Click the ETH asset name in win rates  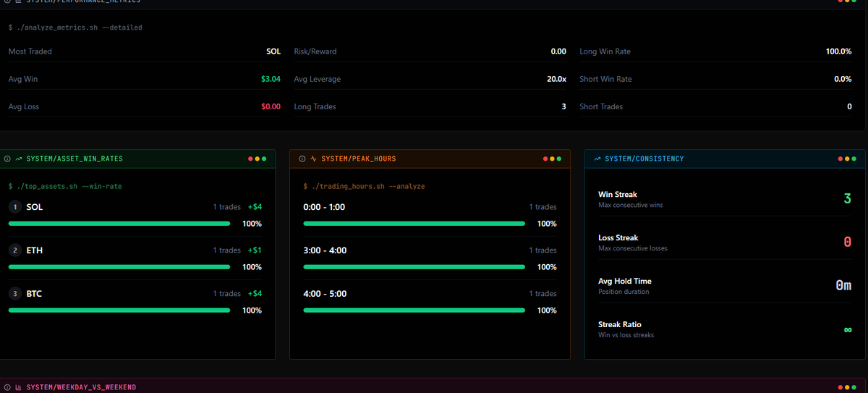(x=34, y=250)
